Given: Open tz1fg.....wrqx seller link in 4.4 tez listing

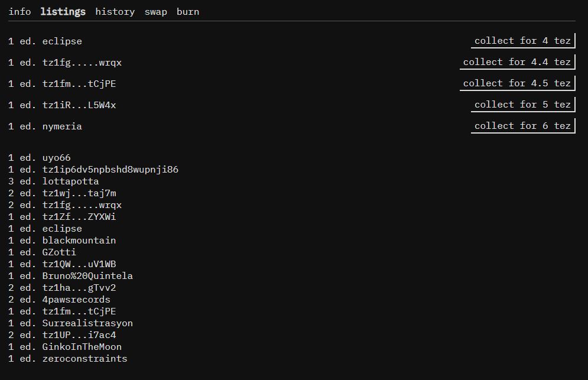Looking at the screenshot, I should [x=82, y=63].
